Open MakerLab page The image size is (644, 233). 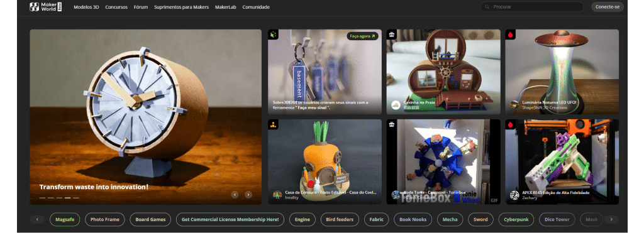pyautogui.click(x=226, y=7)
